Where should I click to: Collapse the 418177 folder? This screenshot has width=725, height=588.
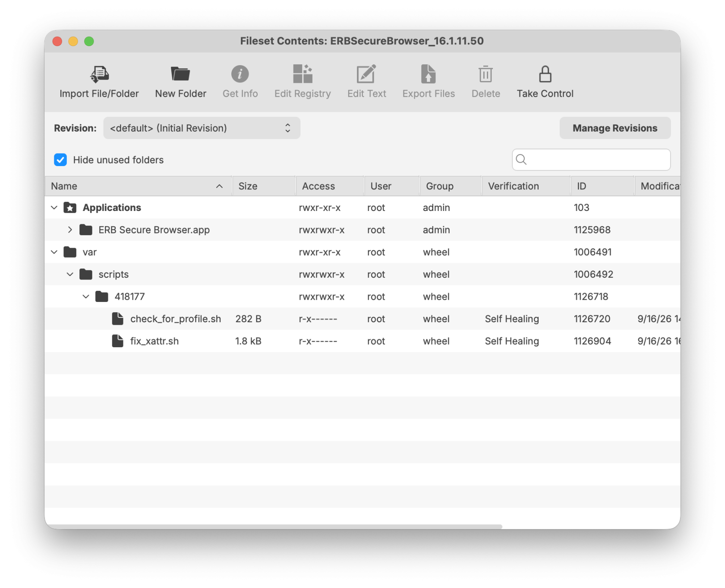click(86, 296)
